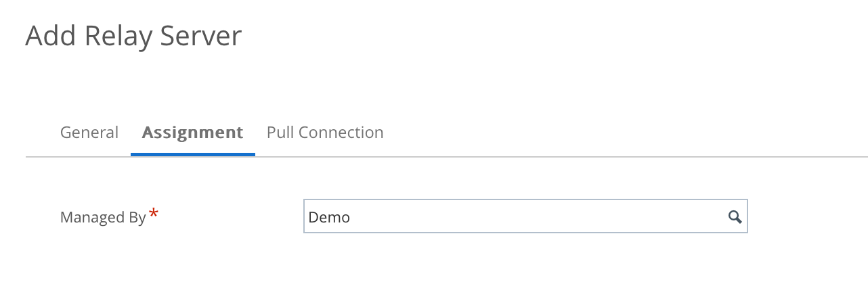868x307 pixels.
Task: Focus the field containing Demo
Action: [x=515, y=217]
